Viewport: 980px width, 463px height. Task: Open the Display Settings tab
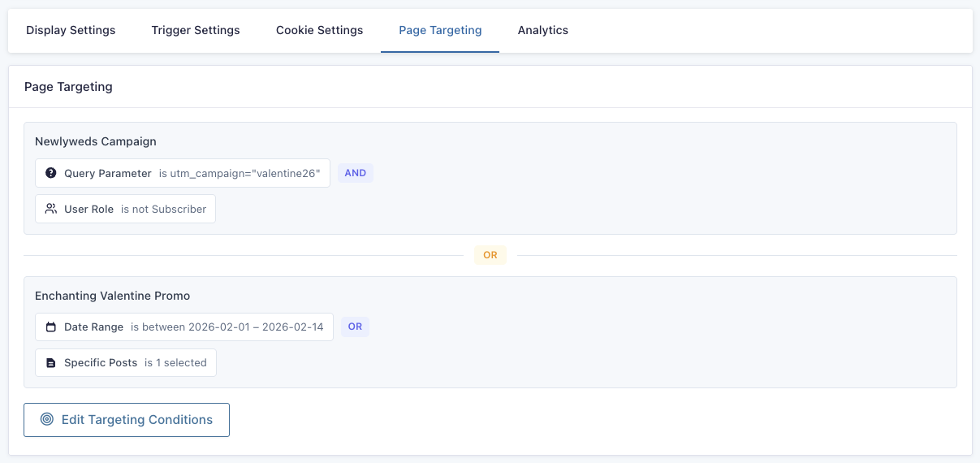(x=71, y=31)
